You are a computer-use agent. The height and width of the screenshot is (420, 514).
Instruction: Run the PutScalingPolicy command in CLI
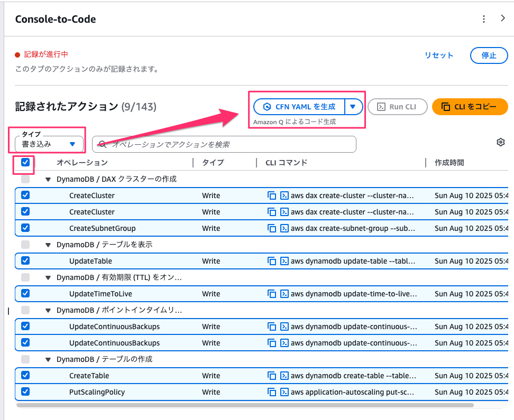pos(284,392)
